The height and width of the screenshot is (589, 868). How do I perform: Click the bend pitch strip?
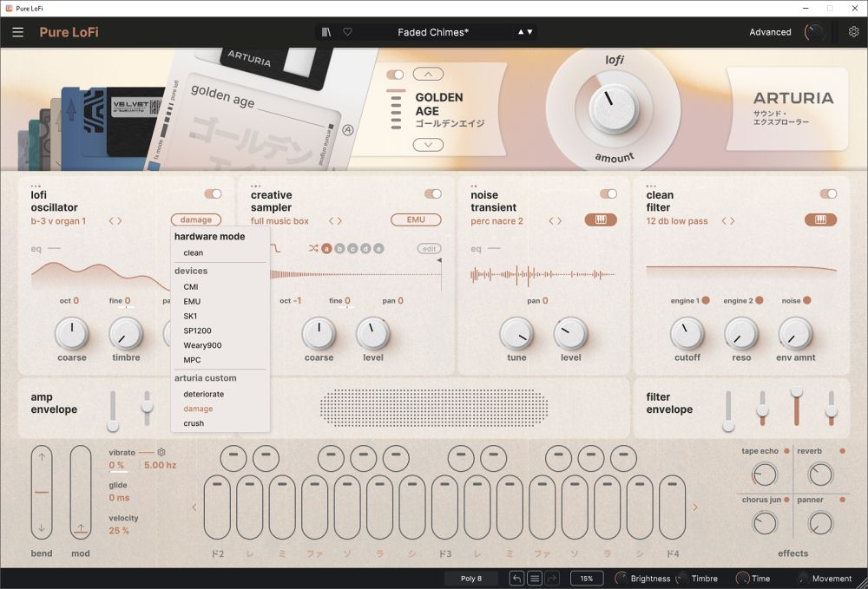[x=42, y=492]
